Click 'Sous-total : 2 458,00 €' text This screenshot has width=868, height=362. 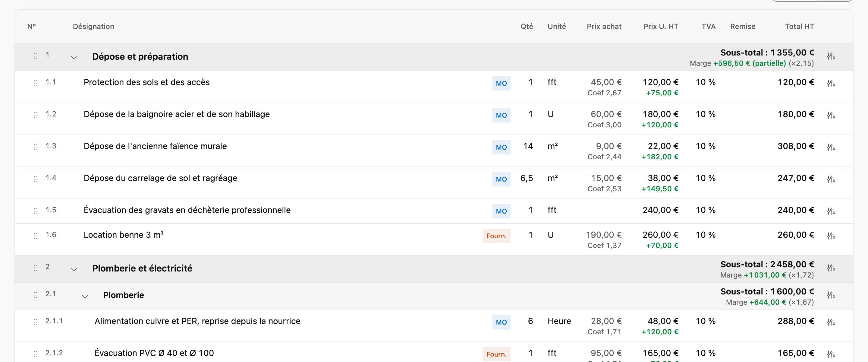coord(767,265)
